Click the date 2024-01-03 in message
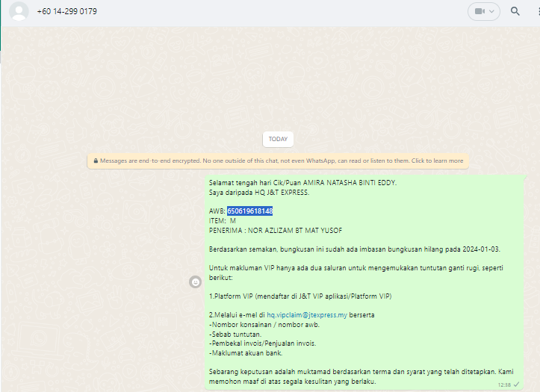The image size is (540, 392). click(481, 249)
